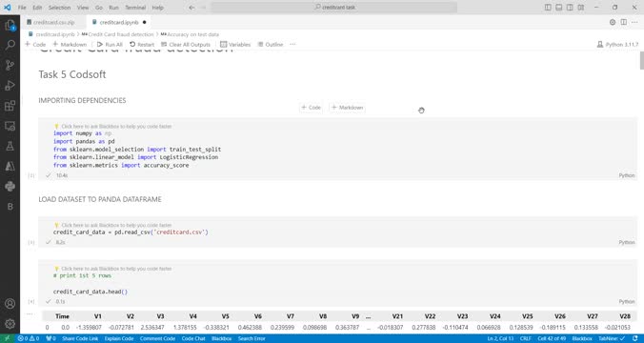This screenshot has height=343, width=644.
Task: Click the creditcard task search box
Action: [x=334, y=8]
